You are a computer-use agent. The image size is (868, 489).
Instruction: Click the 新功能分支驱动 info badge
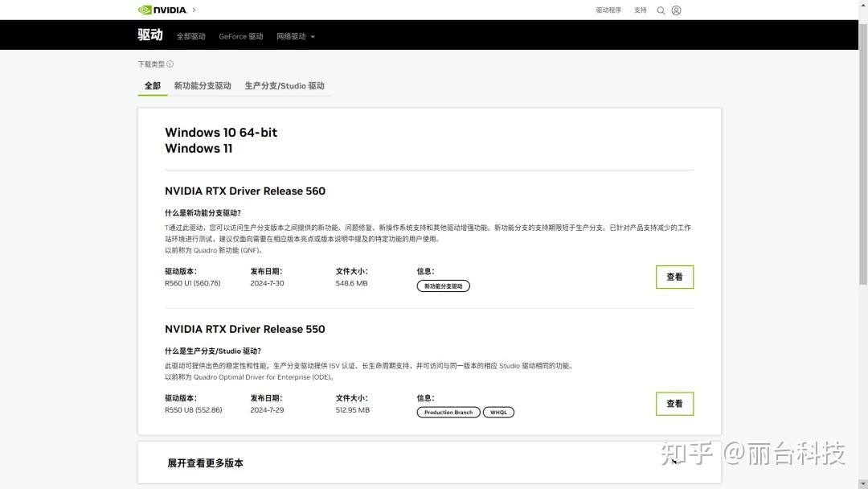point(444,286)
